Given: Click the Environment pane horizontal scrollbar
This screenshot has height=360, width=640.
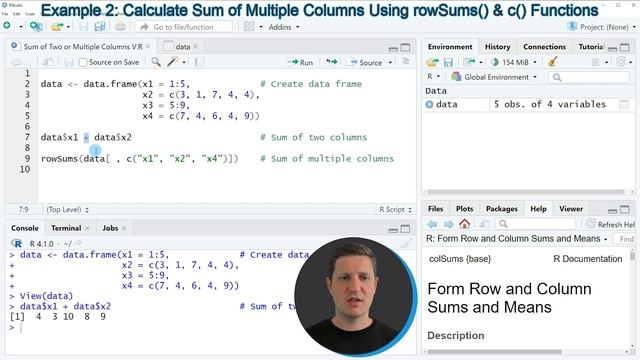Looking at the screenshot, I should coord(525,192).
